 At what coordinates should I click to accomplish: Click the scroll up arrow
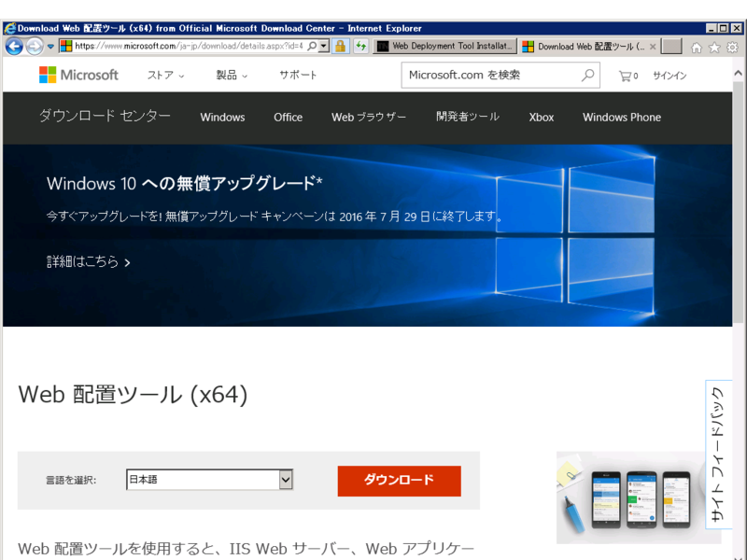coord(738,73)
